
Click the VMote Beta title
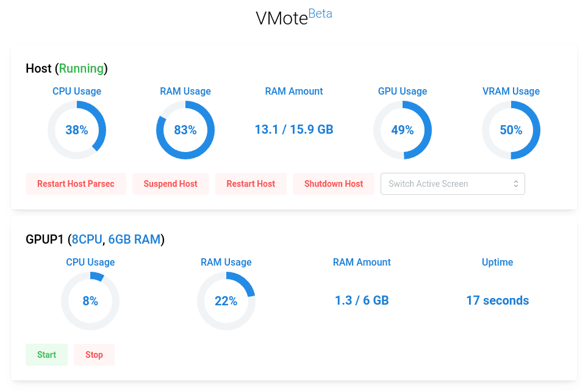tap(293, 17)
